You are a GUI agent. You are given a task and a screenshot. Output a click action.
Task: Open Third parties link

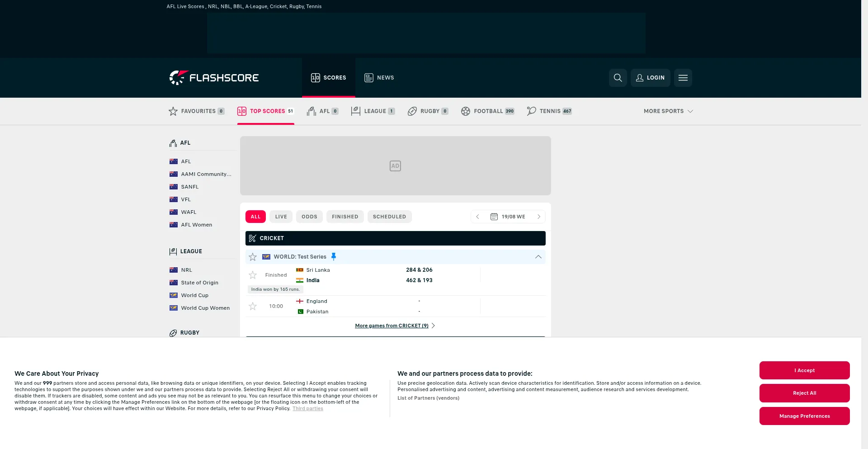(x=308, y=409)
